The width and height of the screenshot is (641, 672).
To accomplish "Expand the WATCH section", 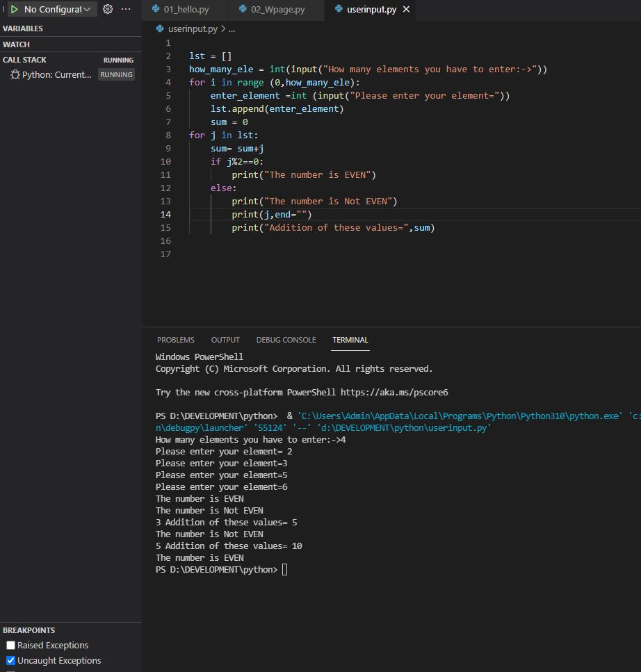I will tap(17, 44).
